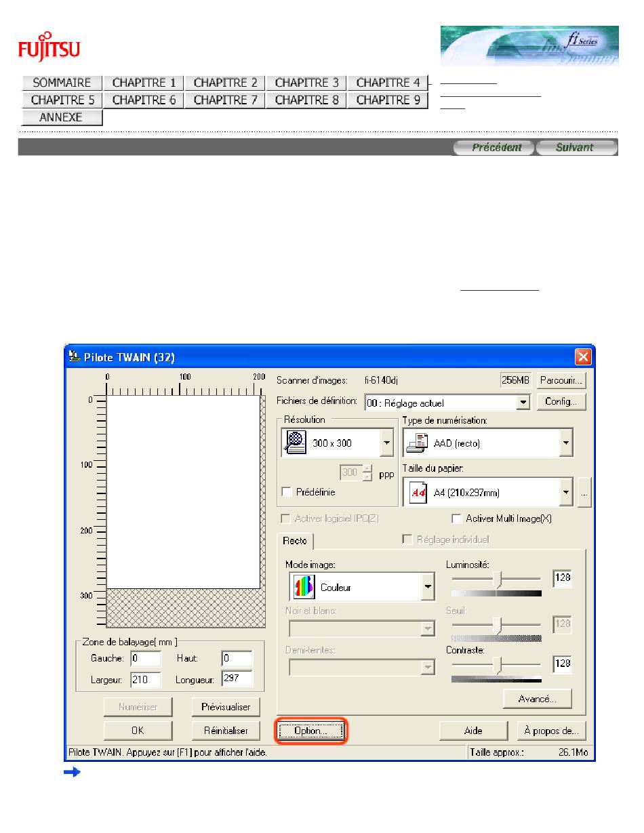Click the Option... button
Screen dimensions: 644x833
[310, 731]
